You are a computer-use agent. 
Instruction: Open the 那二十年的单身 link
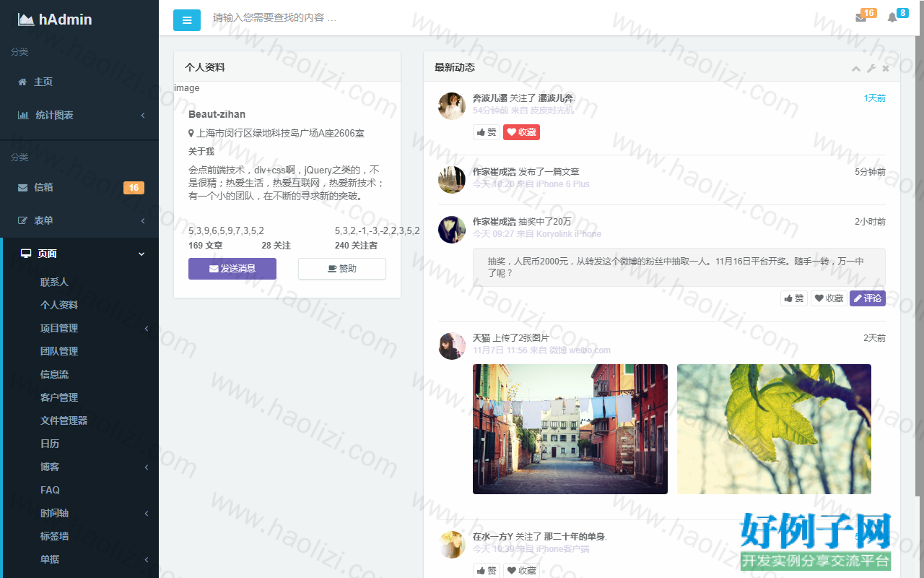click(x=575, y=537)
